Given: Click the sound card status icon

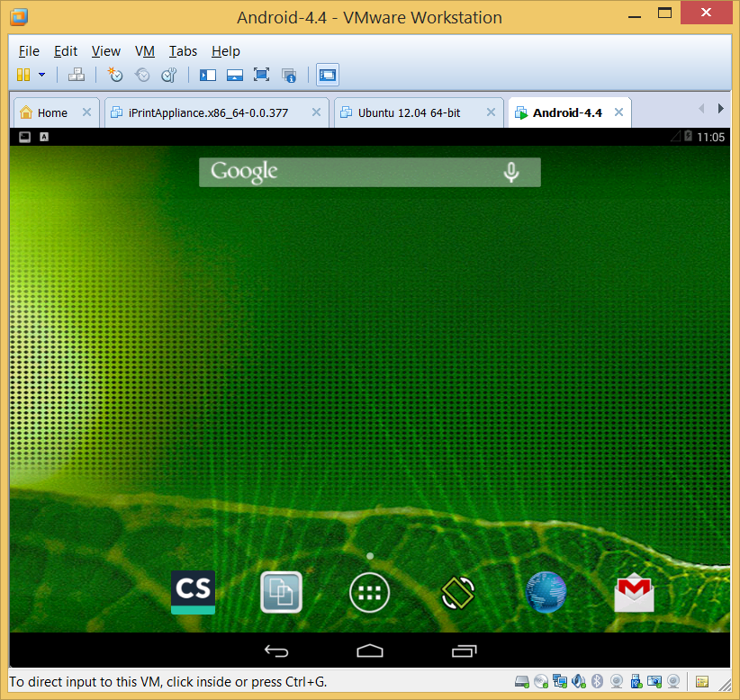Looking at the screenshot, I should coord(579,681).
